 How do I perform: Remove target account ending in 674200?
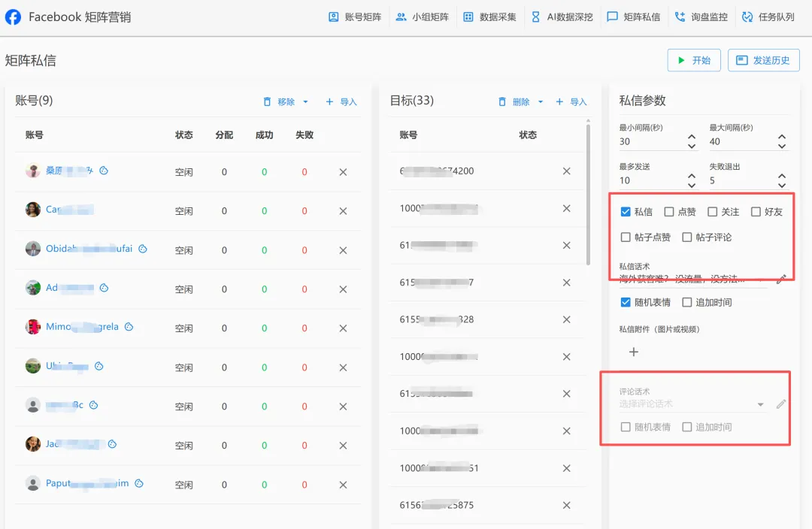[x=566, y=171]
